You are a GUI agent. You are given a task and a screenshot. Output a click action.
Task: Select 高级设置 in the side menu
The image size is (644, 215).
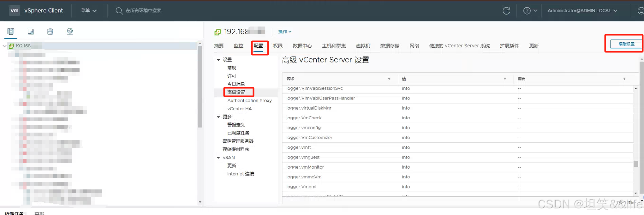[236, 92]
